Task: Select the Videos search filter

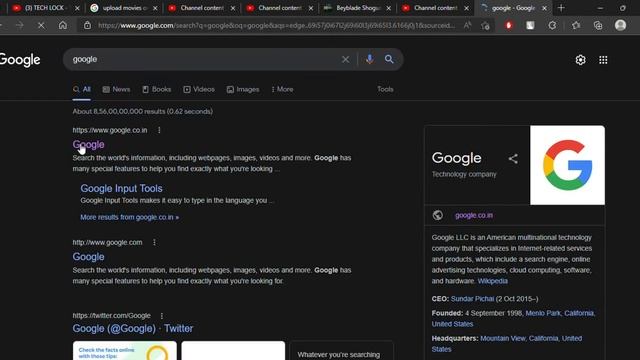Action: pos(199,89)
